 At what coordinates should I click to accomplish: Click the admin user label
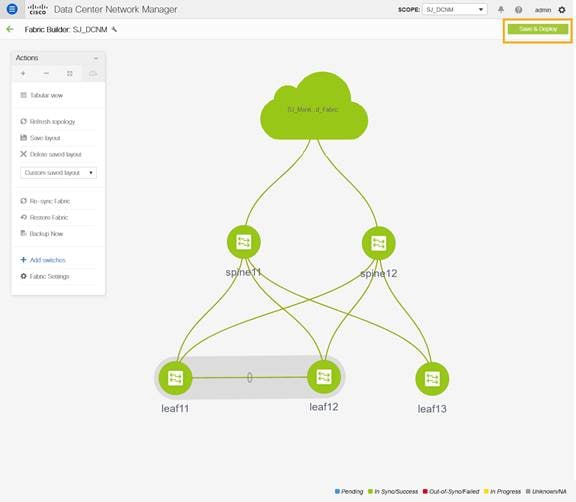pyautogui.click(x=543, y=10)
